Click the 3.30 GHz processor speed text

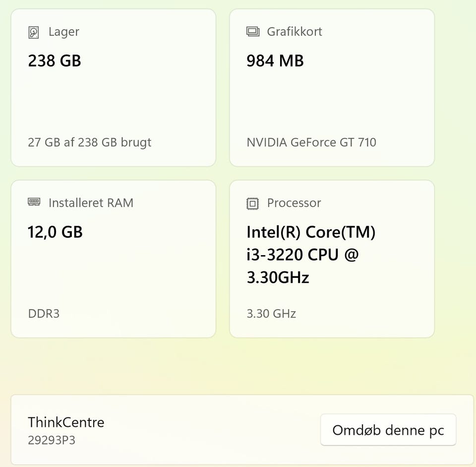[x=271, y=314]
